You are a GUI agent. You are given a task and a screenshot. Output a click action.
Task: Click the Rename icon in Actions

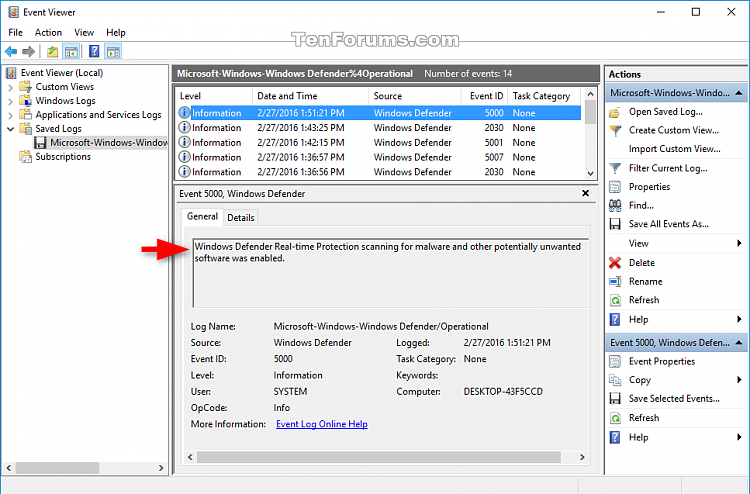click(x=615, y=282)
